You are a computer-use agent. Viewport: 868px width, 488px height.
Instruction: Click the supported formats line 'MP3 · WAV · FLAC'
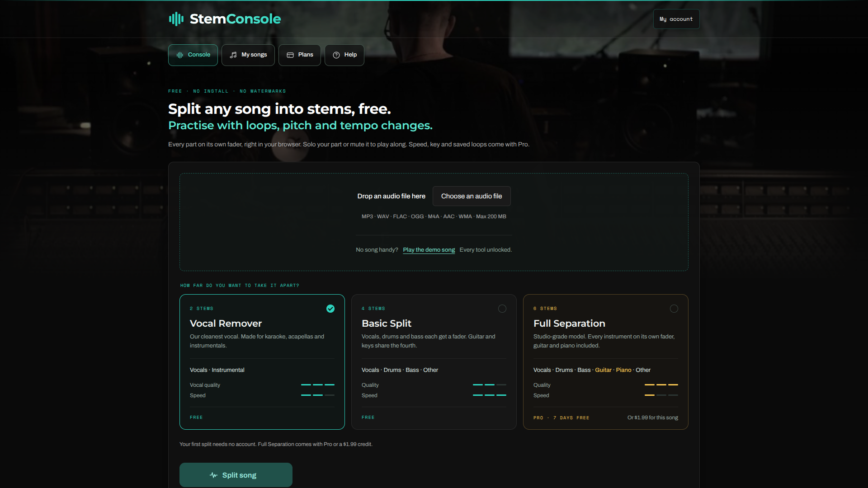point(434,216)
